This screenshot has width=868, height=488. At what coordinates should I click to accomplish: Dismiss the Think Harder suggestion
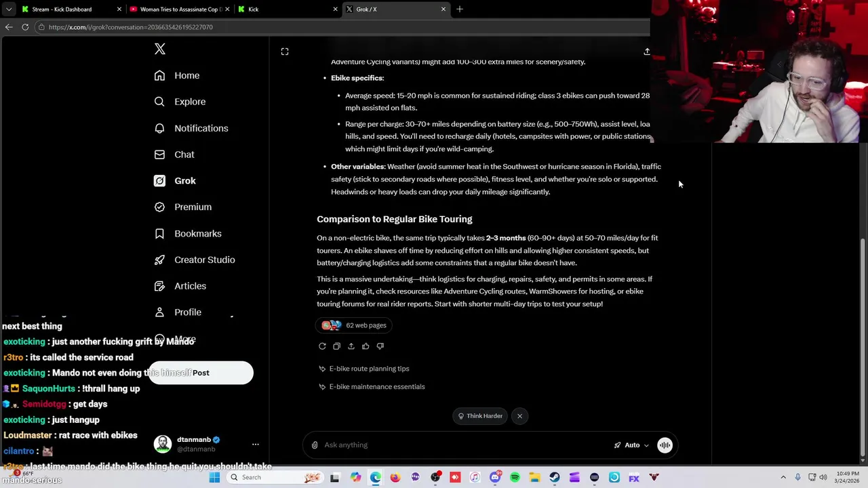coord(519,416)
